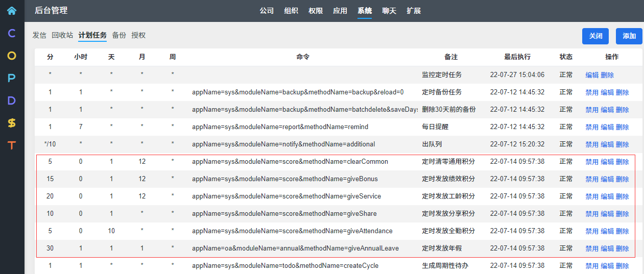
Task: Delete the 定时发放绩效积分 task
Action: coord(623,179)
